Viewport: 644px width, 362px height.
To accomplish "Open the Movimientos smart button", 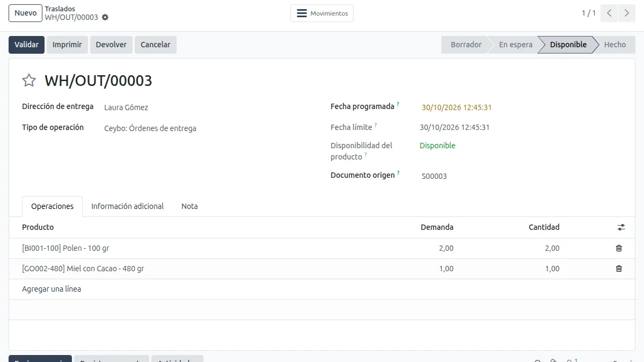I will 322,13.
